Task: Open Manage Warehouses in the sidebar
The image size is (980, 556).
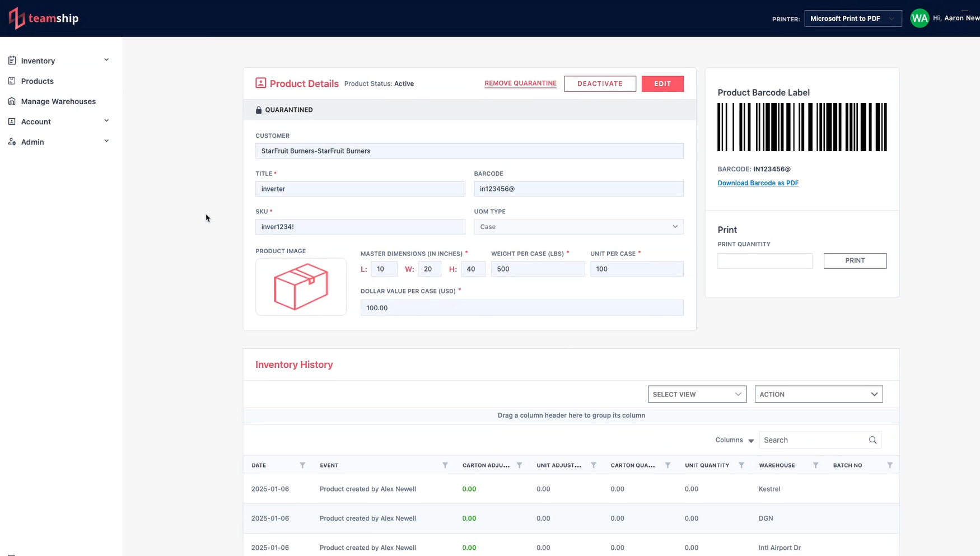Action: point(58,101)
